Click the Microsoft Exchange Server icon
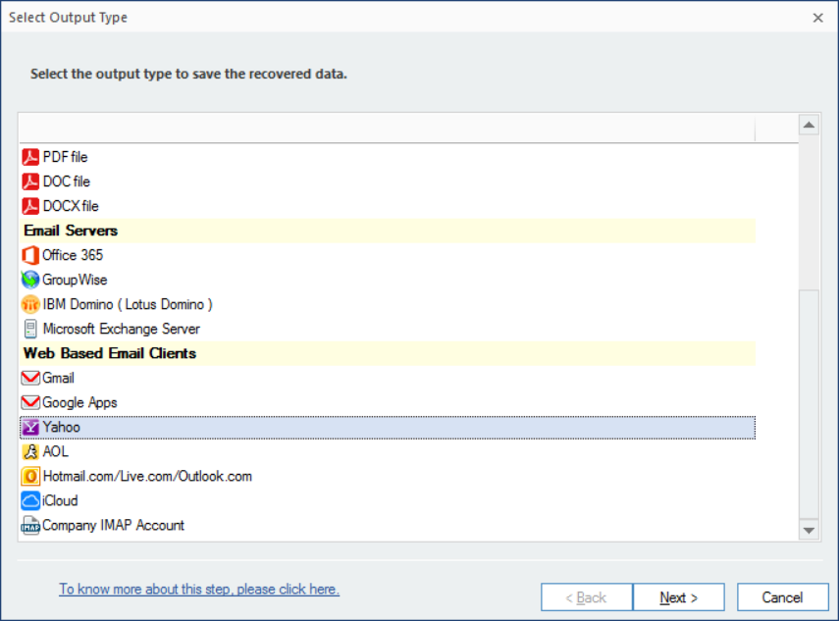Screen dimensions: 840x621 pyautogui.click(x=30, y=329)
